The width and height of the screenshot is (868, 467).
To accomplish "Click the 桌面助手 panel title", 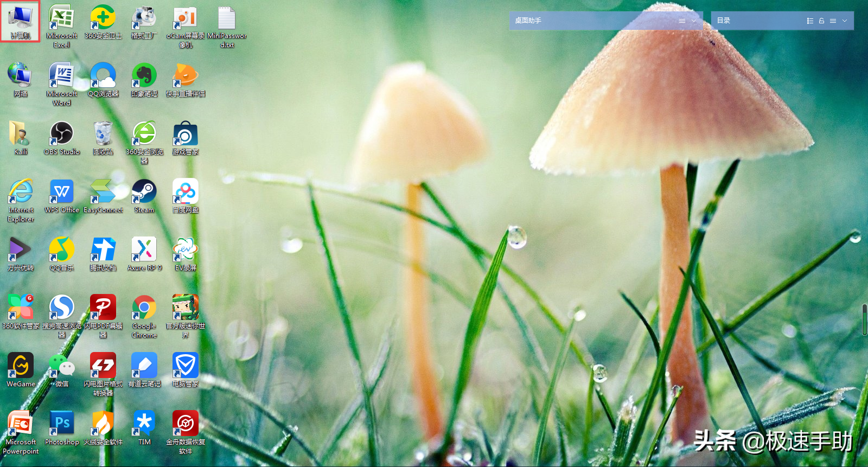I will pyautogui.click(x=528, y=21).
